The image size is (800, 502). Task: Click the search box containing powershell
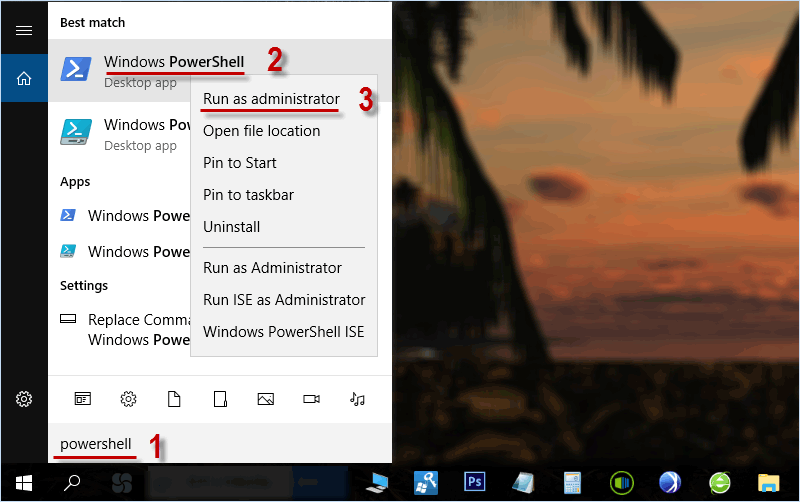(220, 444)
